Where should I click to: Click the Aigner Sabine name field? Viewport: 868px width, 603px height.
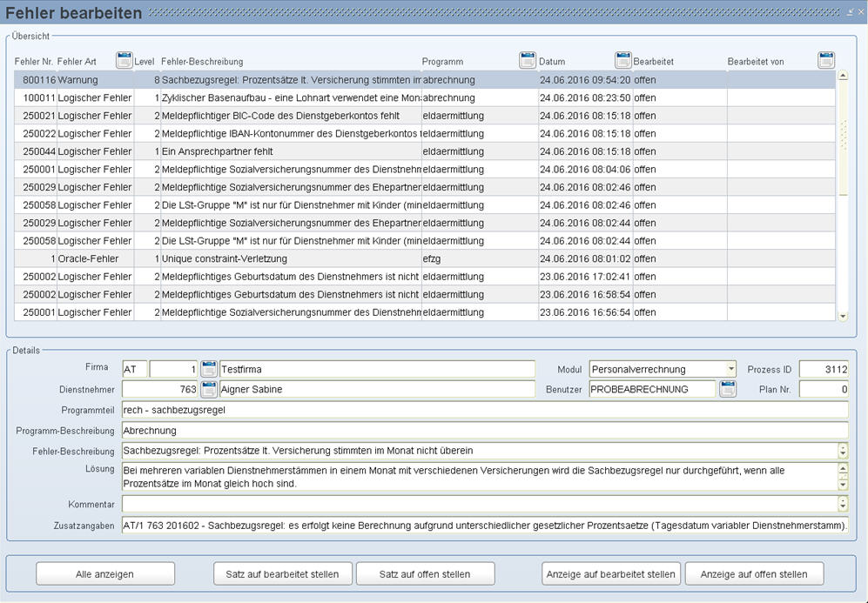click(377, 390)
